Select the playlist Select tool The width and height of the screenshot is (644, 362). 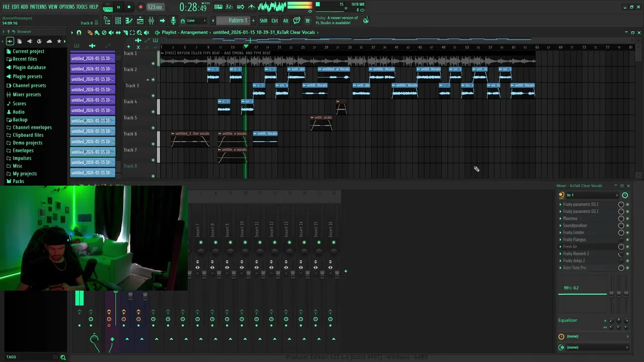[132, 32]
